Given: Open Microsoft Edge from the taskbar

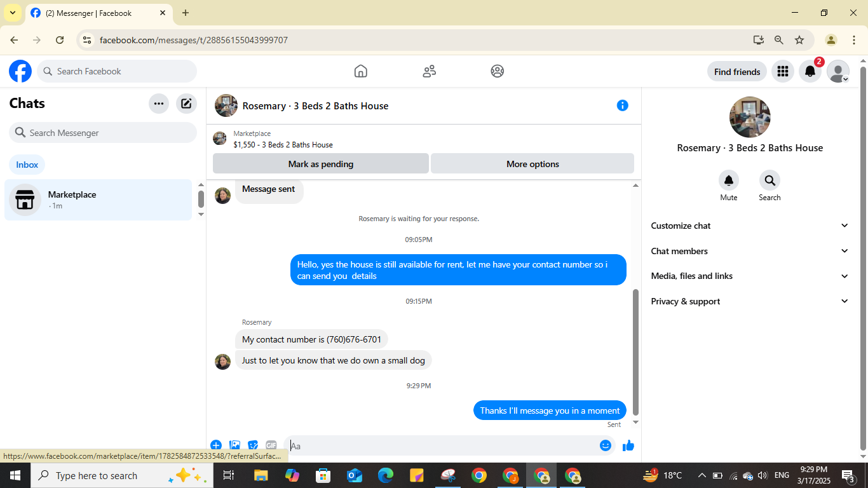Looking at the screenshot, I should coord(386,475).
